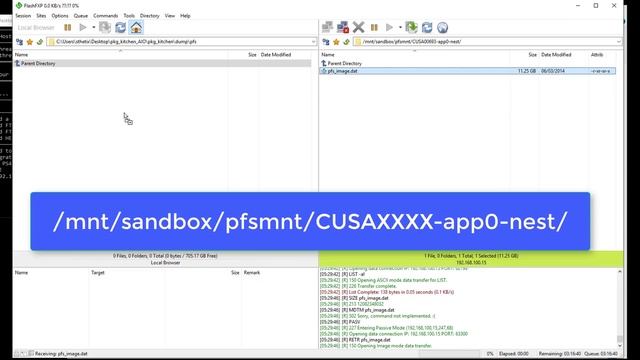The image size is (640, 360).
Task: Refresh the local browser pane
Action: 120,27
